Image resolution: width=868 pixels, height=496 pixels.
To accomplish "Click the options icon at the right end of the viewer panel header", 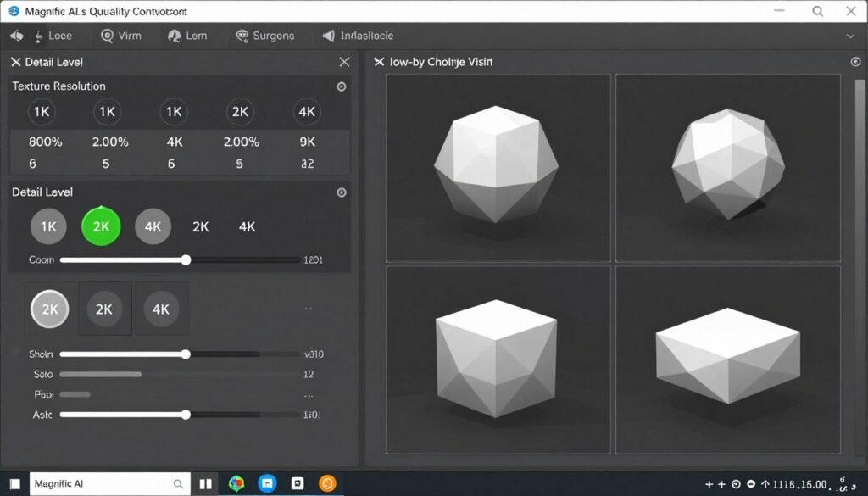I will (x=855, y=61).
